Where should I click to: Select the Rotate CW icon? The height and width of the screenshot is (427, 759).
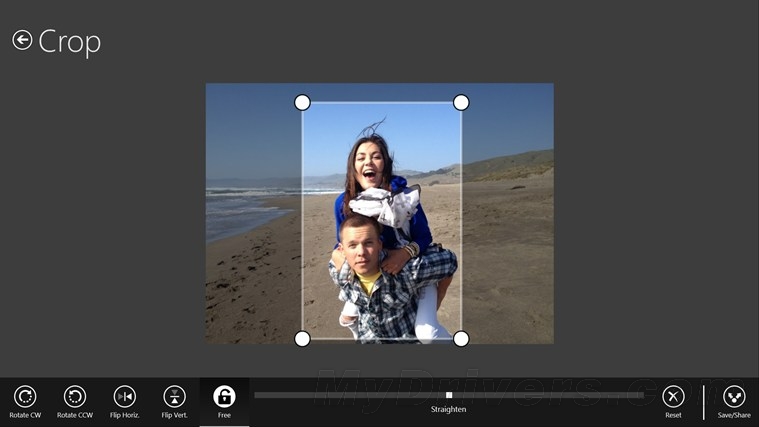(25, 396)
